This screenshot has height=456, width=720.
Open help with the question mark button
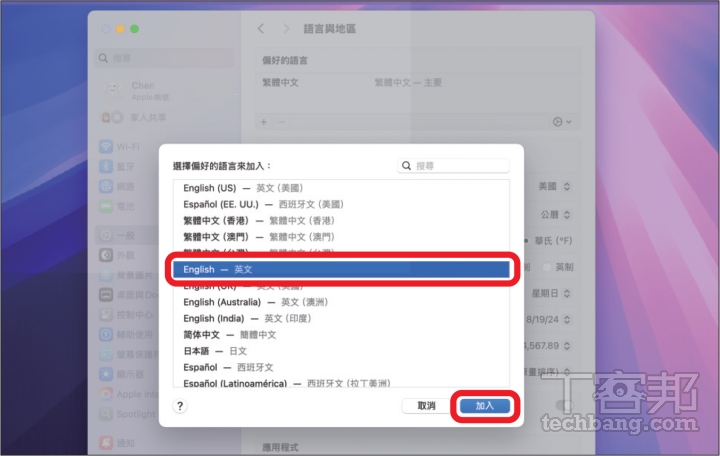pyautogui.click(x=180, y=406)
